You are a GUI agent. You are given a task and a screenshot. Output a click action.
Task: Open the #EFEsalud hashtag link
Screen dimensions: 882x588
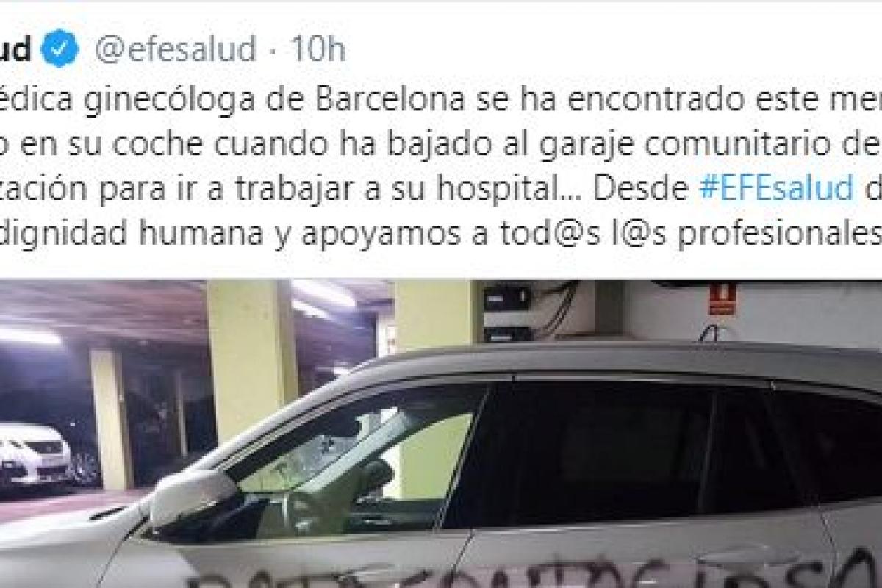tap(775, 188)
